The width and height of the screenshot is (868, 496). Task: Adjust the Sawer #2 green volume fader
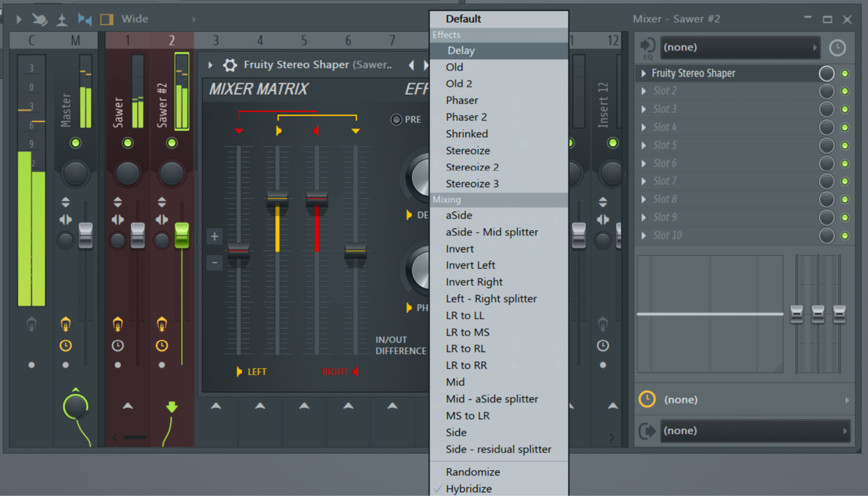click(182, 236)
